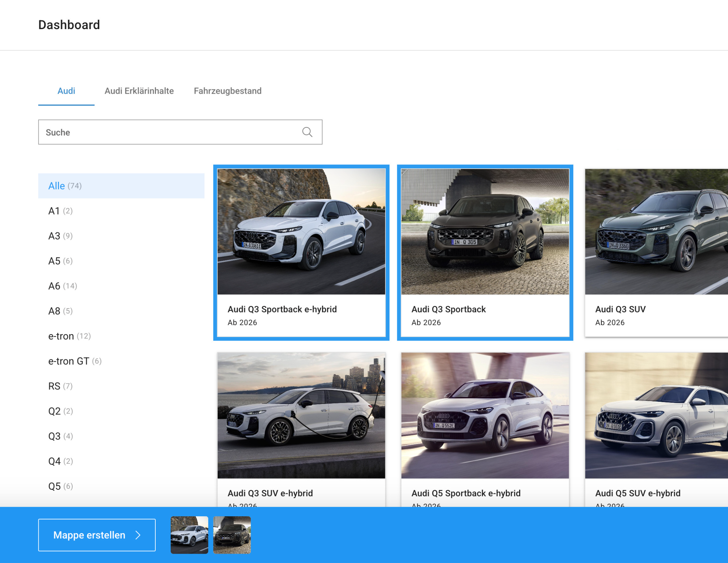
Task: Click the dark Q3 Sportback thumbnail in bottom bar
Action: click(232, 535)
